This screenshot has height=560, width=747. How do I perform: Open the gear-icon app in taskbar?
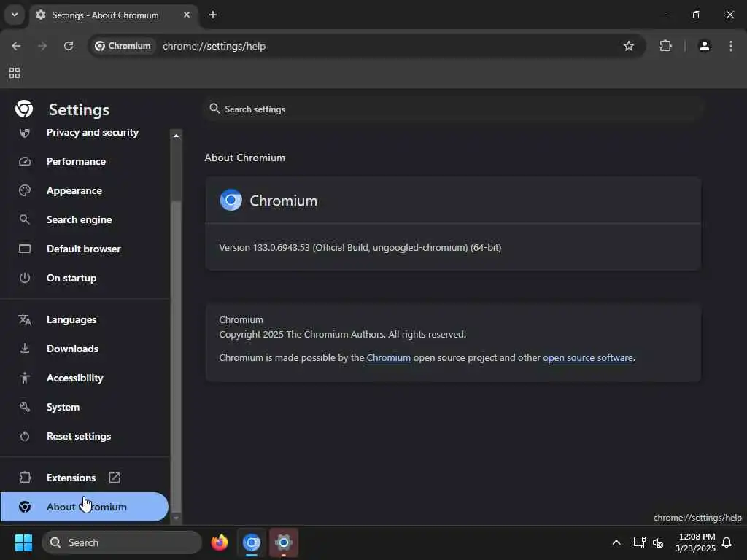pos(284,542)
